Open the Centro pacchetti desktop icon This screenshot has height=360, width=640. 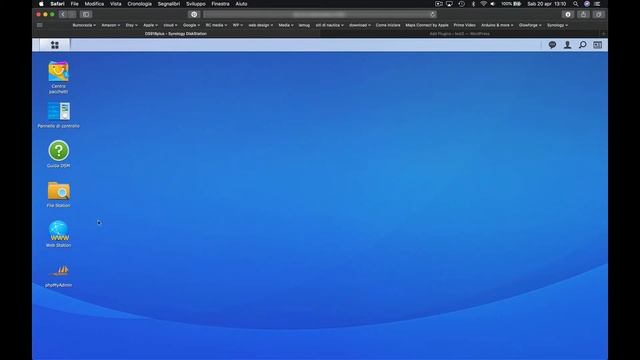tap(58, 77)
